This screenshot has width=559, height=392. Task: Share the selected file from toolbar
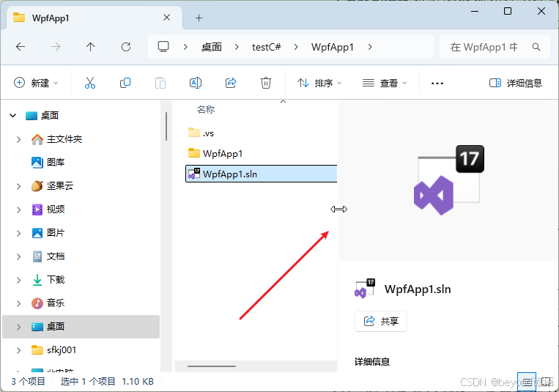[x=231, y=83]
